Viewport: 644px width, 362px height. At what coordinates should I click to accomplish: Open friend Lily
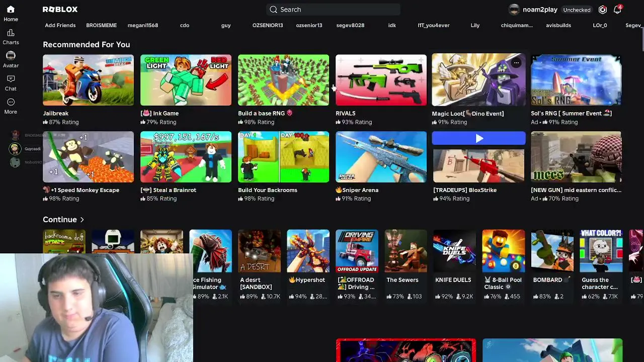tap(475, 25)
